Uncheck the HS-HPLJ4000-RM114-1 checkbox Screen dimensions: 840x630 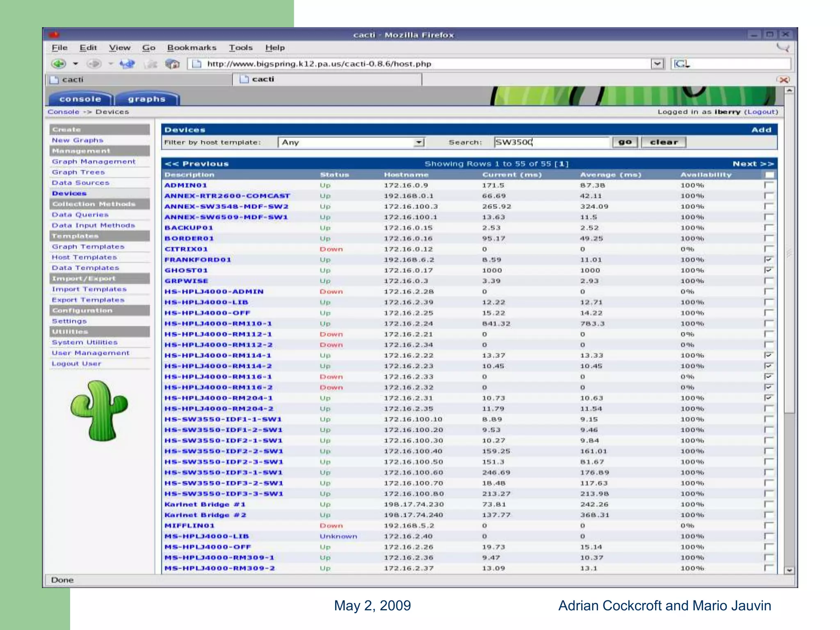(x=769, y=355)
